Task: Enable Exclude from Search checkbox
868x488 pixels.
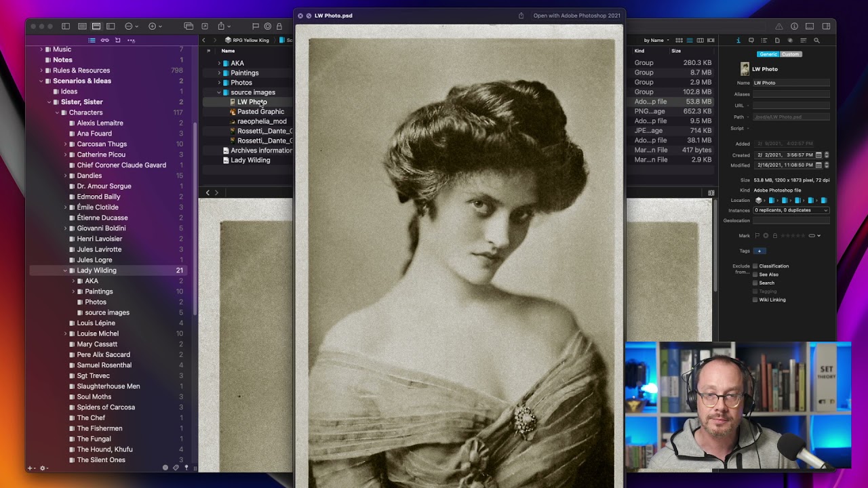Action: click(755, 283)
